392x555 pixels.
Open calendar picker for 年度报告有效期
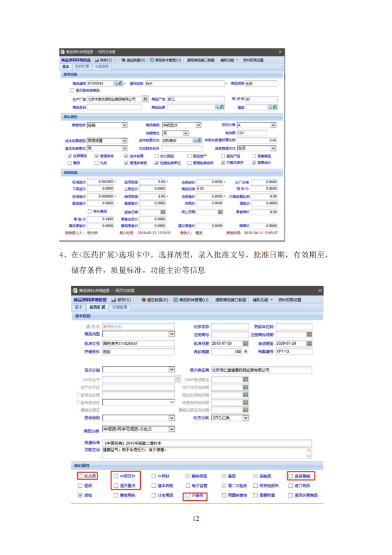tap(245, 403)
